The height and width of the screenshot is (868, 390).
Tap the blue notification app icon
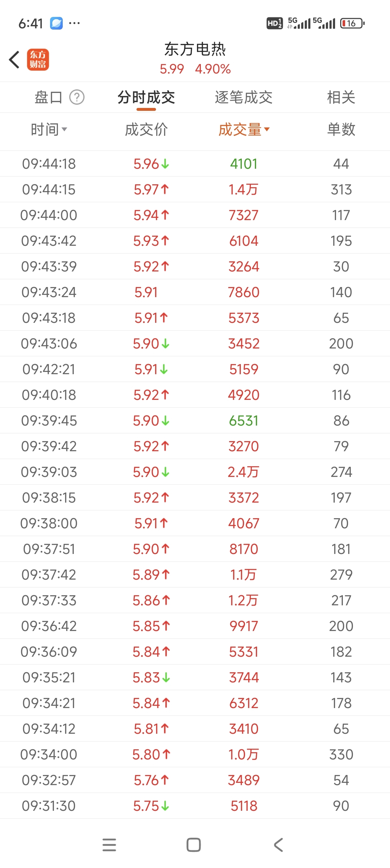[x=56, y=23]
